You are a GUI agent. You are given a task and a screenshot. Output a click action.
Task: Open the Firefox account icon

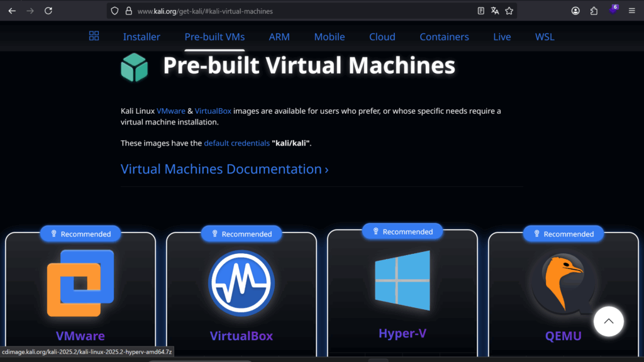click(575, 11)
